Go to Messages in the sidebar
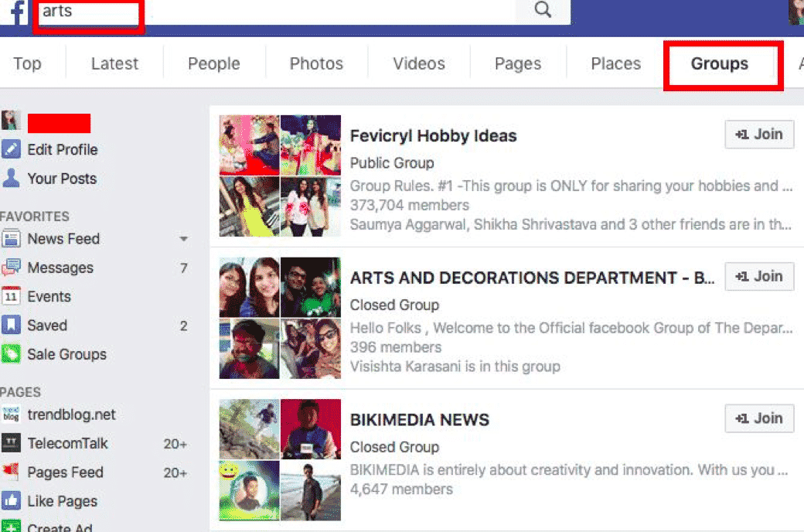The height and width of the screenshot is (532, 804). 60,268
